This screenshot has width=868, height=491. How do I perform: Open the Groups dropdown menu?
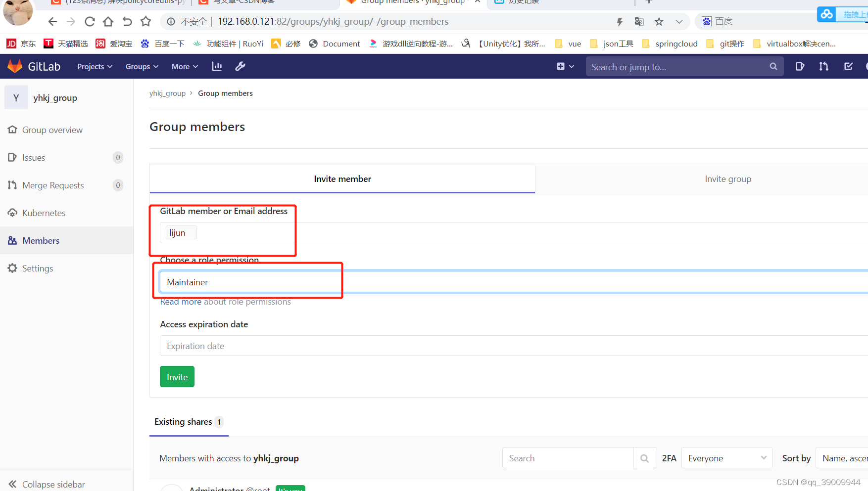142,66
